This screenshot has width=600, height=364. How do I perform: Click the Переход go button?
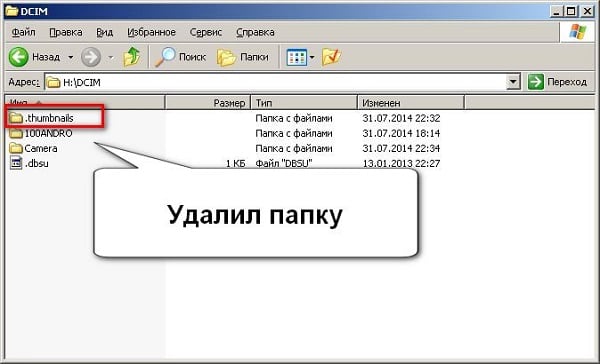tap(557, 82)
